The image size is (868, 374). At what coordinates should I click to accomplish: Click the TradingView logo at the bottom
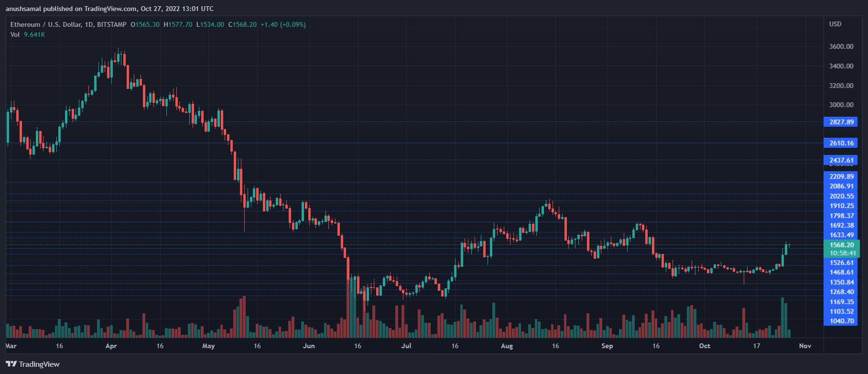pyautogui.click(x=33, y=364)
